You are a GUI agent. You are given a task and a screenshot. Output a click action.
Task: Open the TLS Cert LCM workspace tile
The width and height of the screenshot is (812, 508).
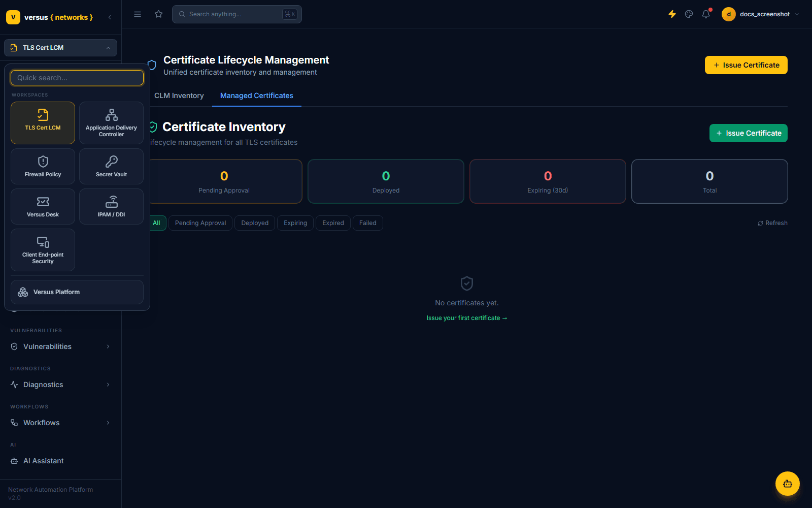[x=43, y=123]
